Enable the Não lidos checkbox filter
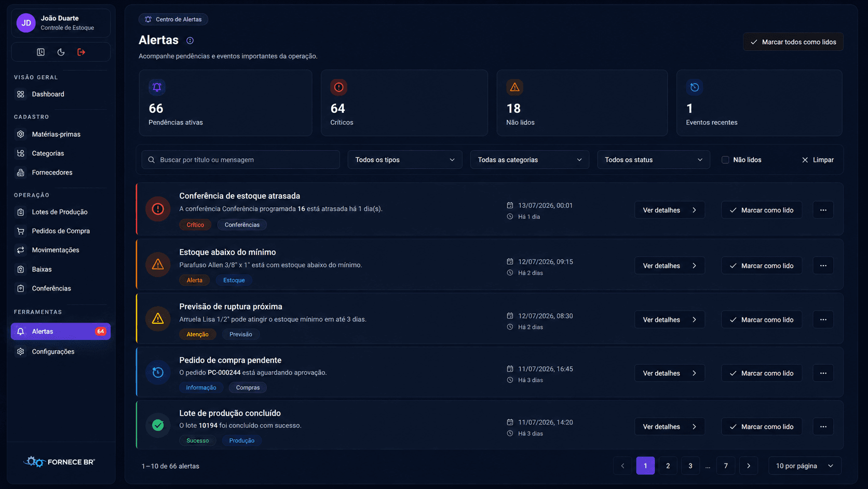Image resolution: width=868 pixels, height=489 pixels. coord(725,160)
